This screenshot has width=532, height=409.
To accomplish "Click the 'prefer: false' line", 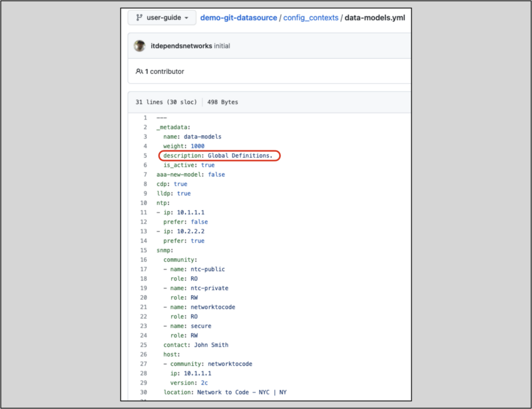I will [185, 222].
